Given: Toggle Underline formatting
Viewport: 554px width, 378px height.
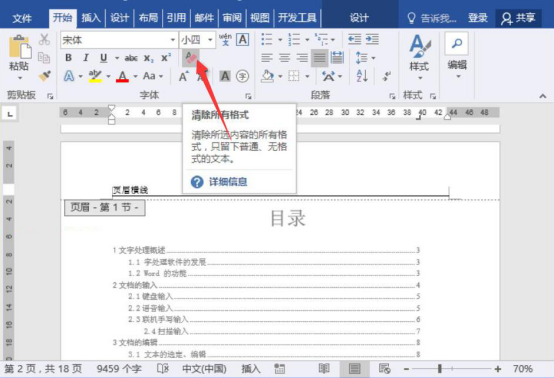Looking at the screenshot, I should 104,58.
